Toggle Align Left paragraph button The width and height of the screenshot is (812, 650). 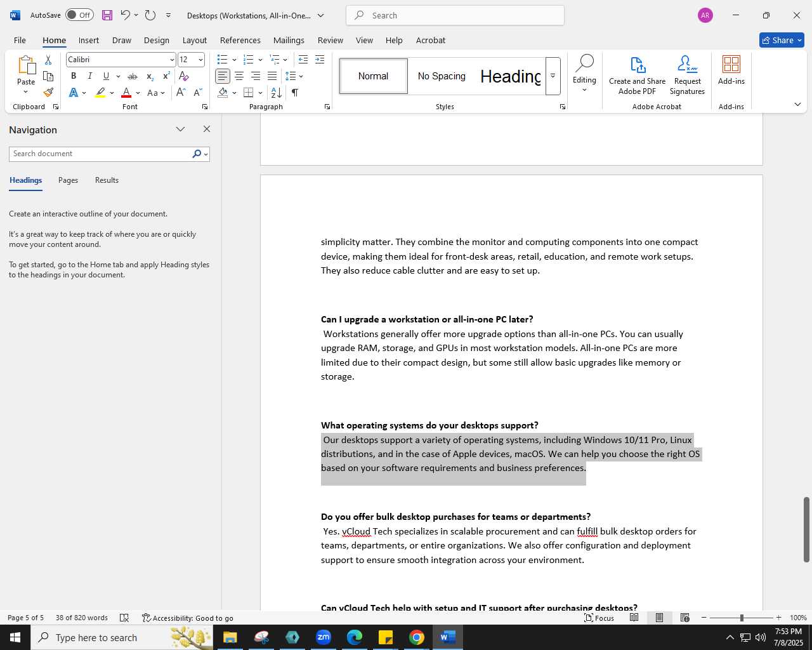click(223, 76)
